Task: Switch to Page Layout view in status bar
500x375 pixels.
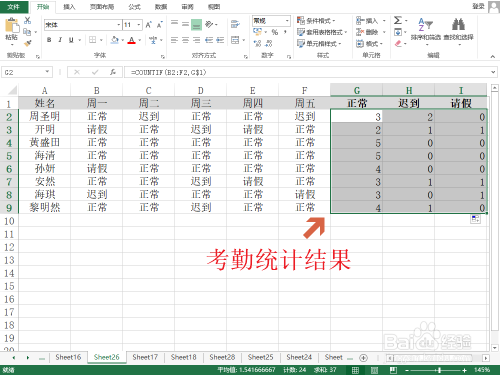Action: (x=375, y=370)
